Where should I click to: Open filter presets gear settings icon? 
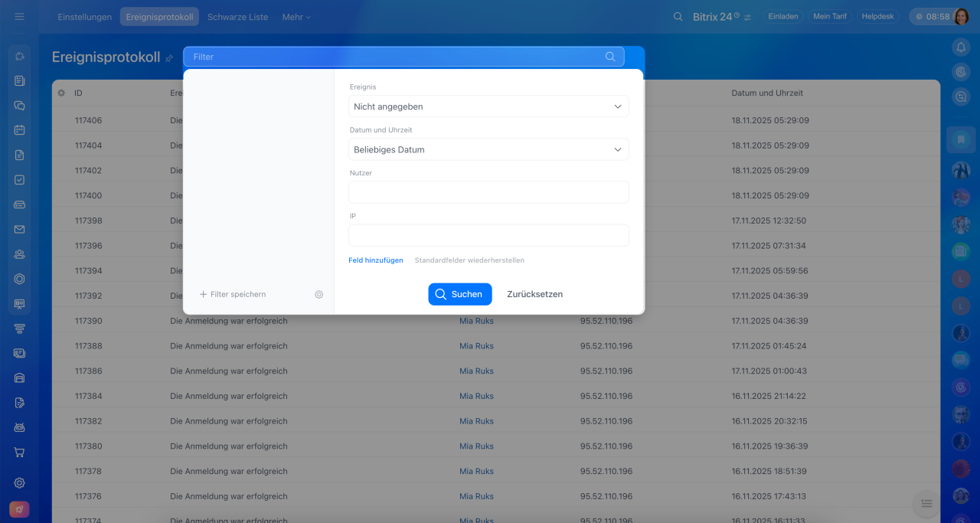click(x=319, y=295)
